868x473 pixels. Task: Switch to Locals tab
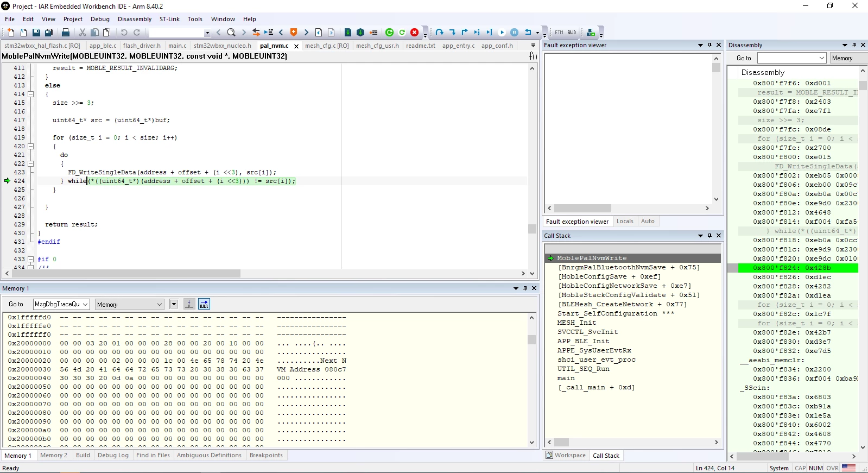(x=625, y=221)
